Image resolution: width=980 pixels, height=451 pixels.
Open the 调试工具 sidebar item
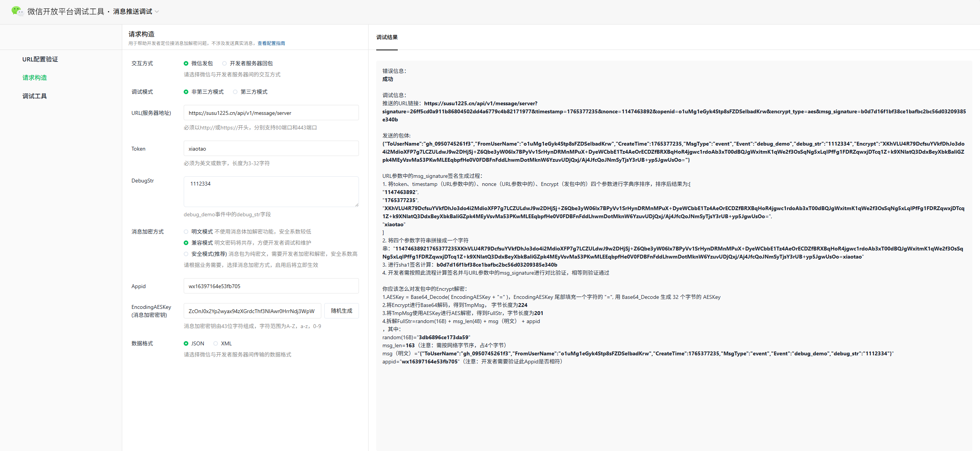coord(35,96)
